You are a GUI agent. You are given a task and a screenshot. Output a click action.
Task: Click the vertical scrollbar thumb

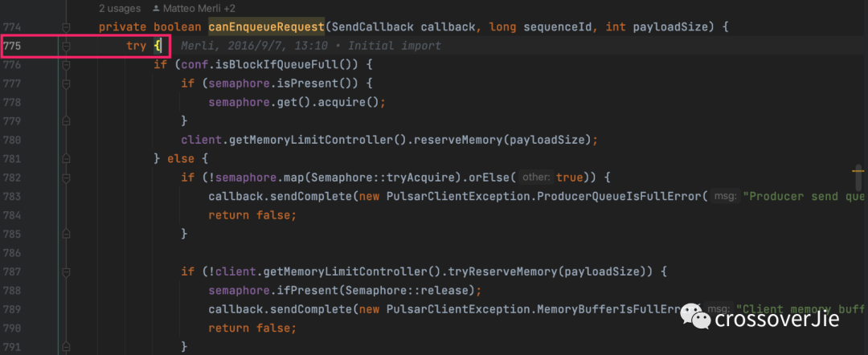point(858,177)
